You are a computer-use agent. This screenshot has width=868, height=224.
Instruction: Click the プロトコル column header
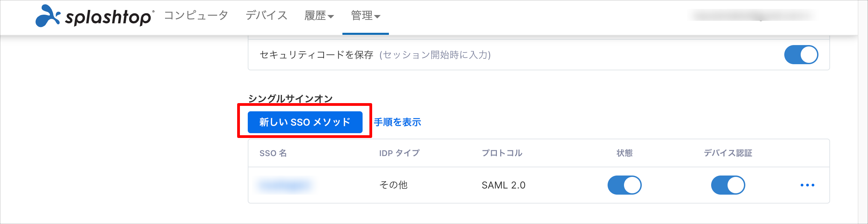pos(502,153)
